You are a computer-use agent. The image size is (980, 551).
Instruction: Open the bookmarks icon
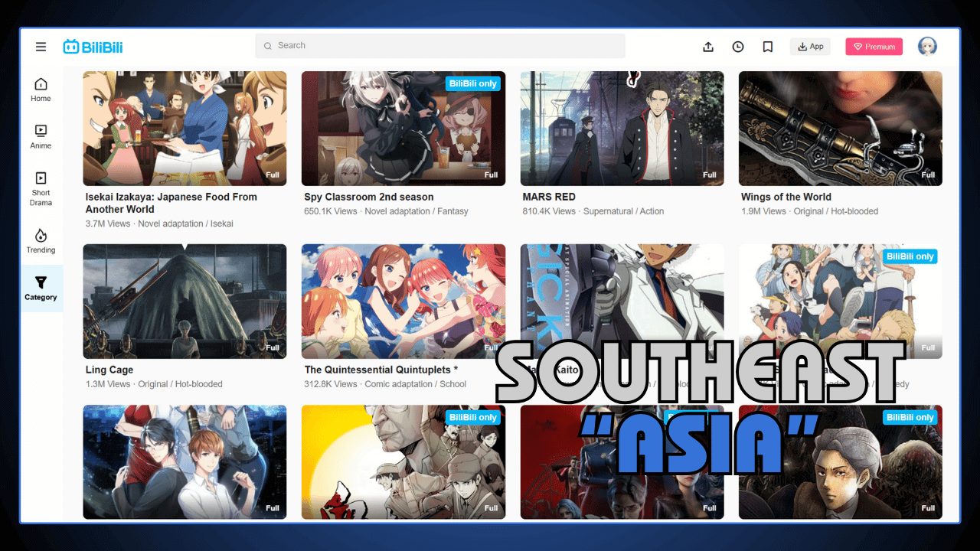768,47
